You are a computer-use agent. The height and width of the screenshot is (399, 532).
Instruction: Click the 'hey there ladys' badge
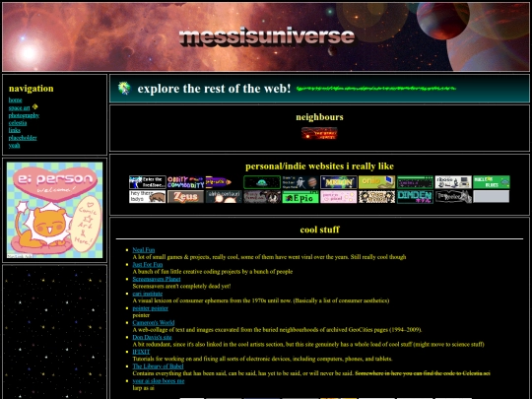(x=147, y=196)
